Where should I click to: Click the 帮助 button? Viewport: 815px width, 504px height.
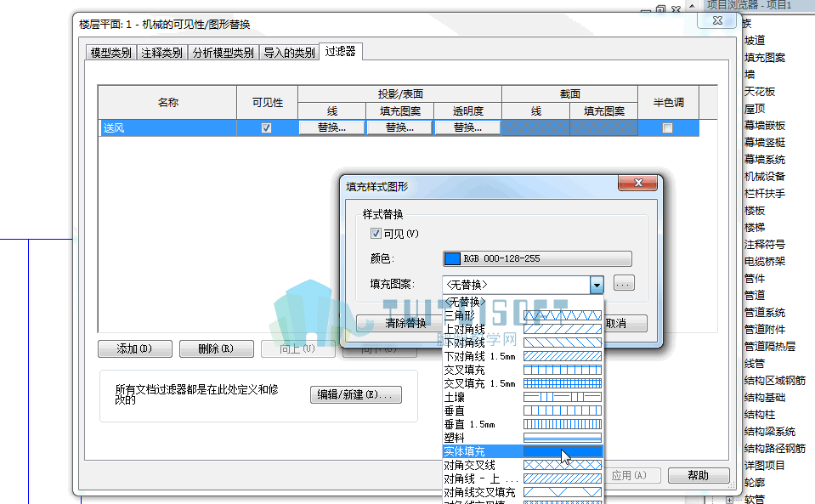coord(699,475)
